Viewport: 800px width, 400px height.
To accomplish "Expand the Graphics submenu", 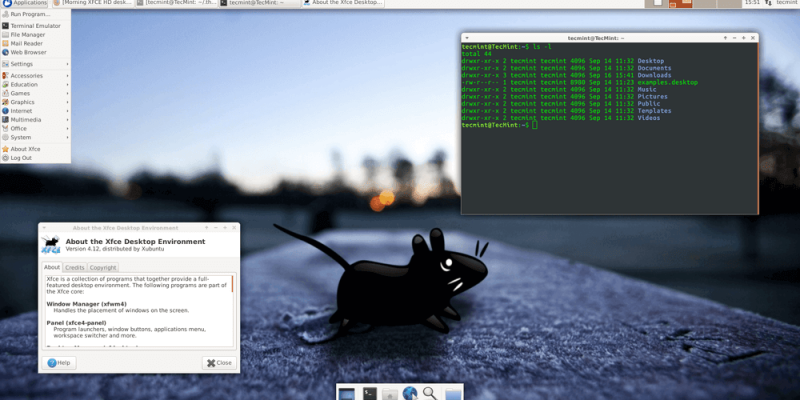I will tap(36, 102).
